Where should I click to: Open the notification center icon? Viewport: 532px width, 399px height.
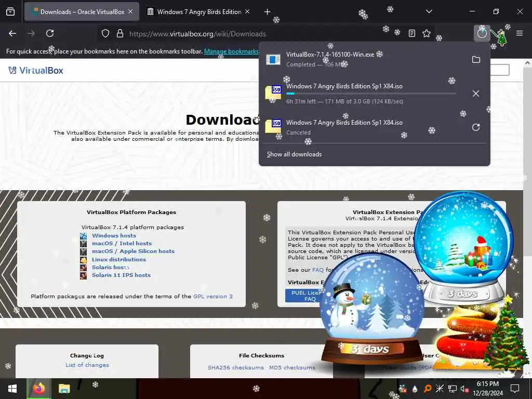[x=515, y=389]
